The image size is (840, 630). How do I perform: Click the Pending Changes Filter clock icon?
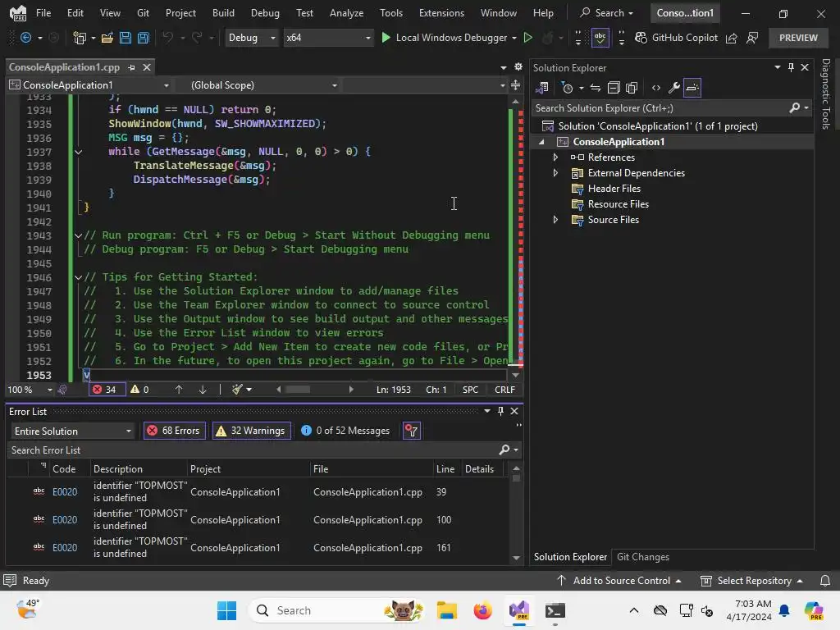pos(567,88)
